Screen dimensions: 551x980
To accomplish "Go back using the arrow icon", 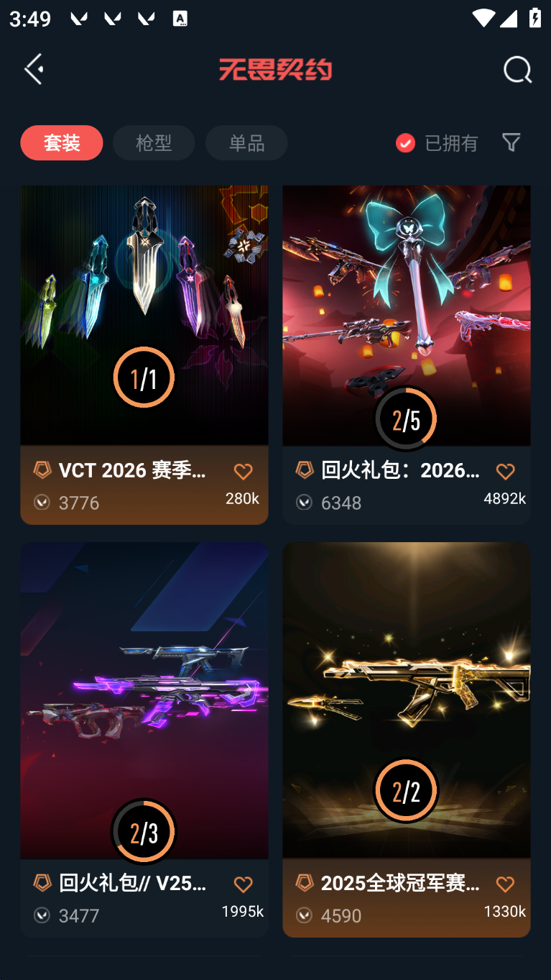I will [34, 69].
